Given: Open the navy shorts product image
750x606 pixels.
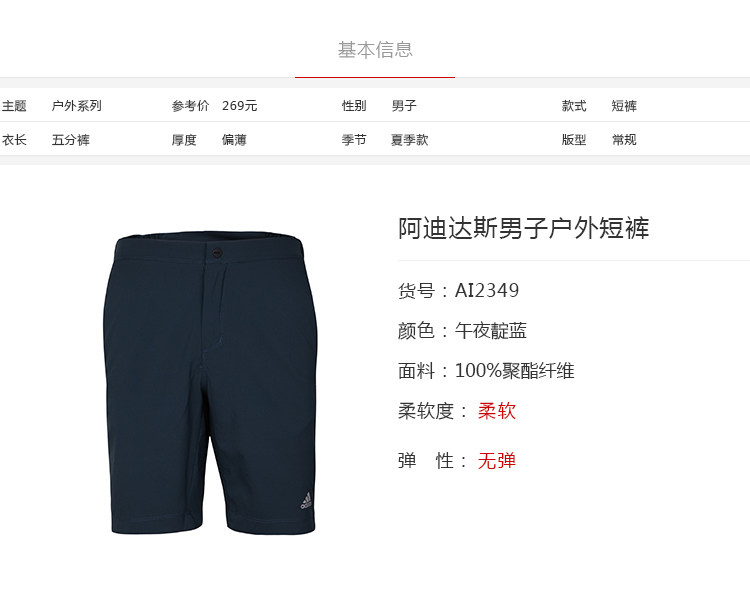Looking at the screenshot, I should click(x=210, y=383).
